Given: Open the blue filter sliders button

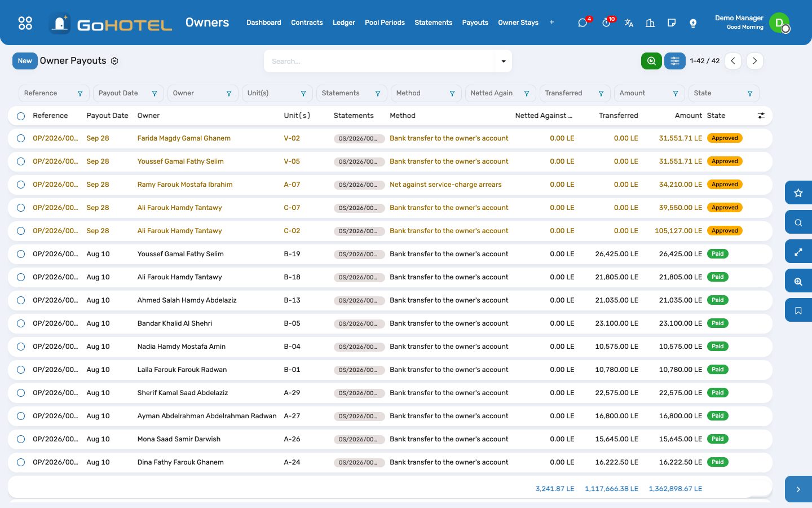Looking at the screenshot, I should [x=675, y=61].
